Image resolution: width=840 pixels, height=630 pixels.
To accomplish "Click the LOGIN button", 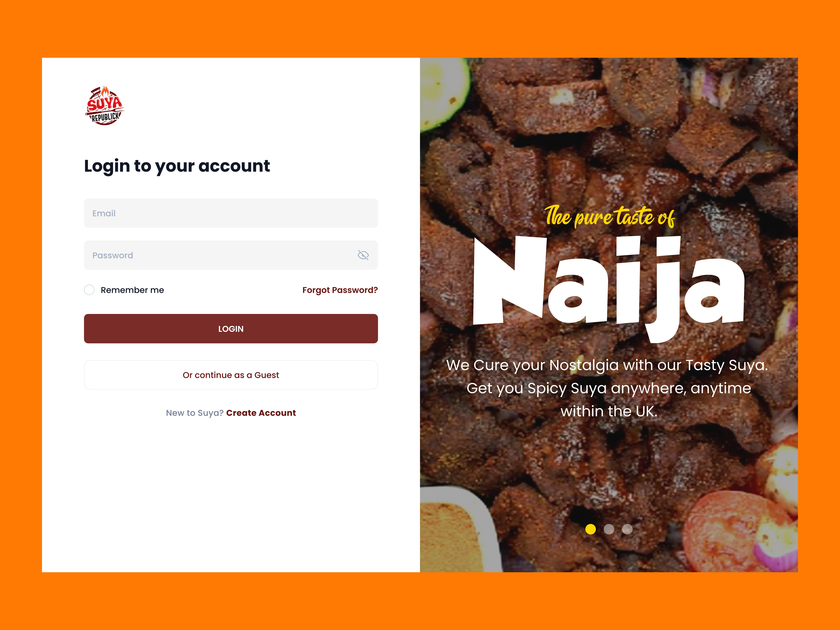I will tap(231, 329).
